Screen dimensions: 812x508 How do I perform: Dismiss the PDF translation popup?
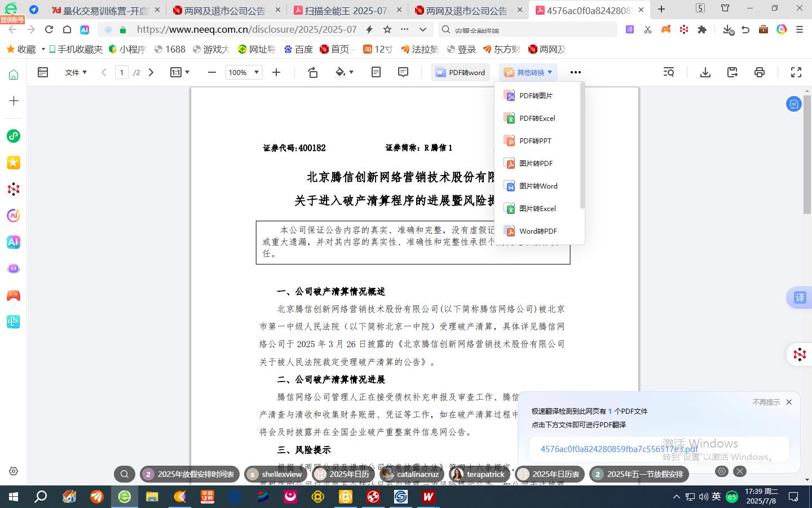tap(789, 402)
